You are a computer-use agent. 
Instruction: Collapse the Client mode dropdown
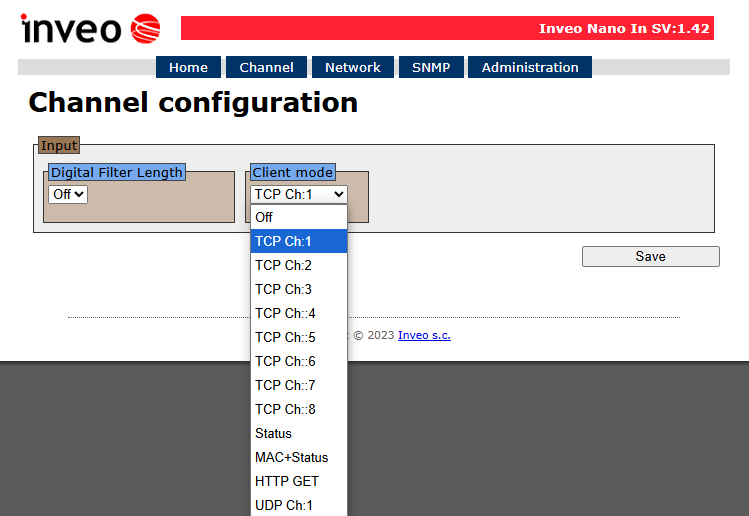click(x=298, y=194)
